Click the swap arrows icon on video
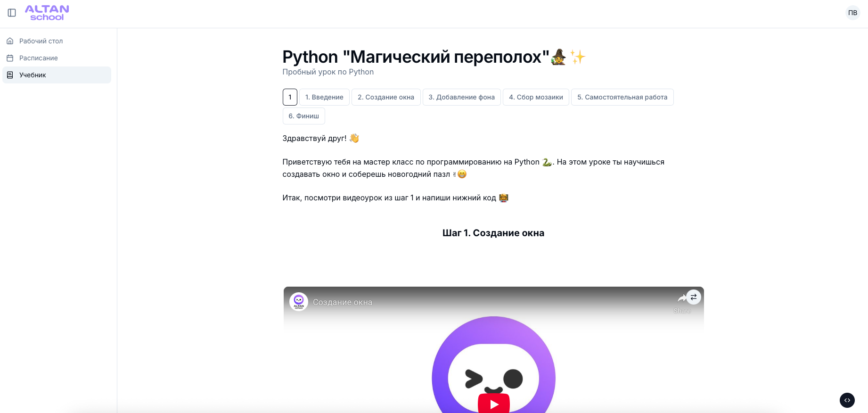The height and width of the screenshot is (413, 868). (693, 297)
